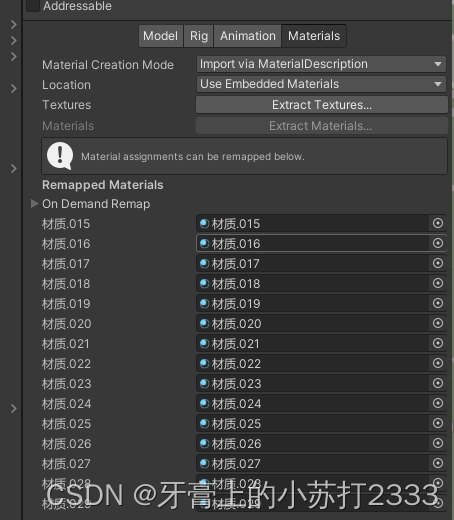Open object picker for 材质.025

[x=438, y=423]
